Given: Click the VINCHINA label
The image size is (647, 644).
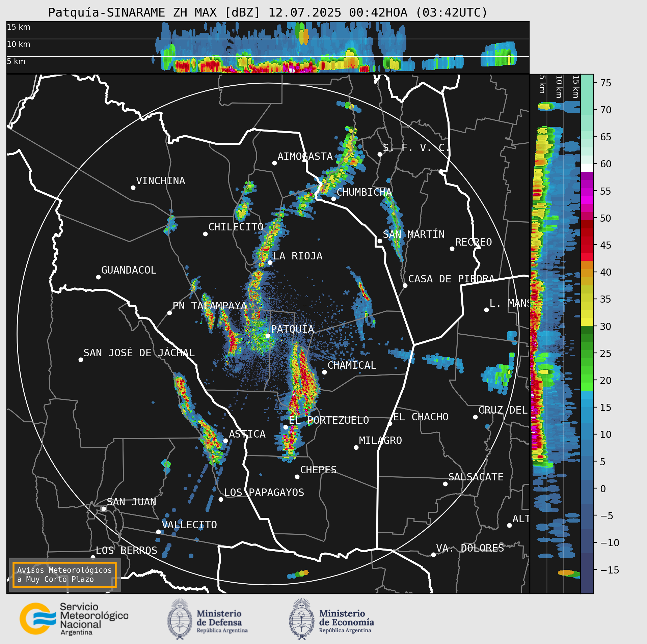Looking at the screenshot, I should pyautogui.click(x=161, y=181).
